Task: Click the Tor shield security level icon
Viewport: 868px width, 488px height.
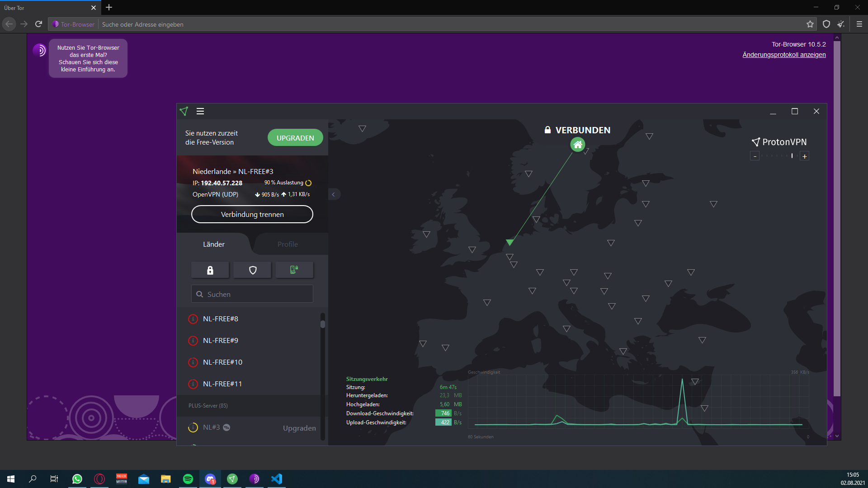Action: point(826,24)
